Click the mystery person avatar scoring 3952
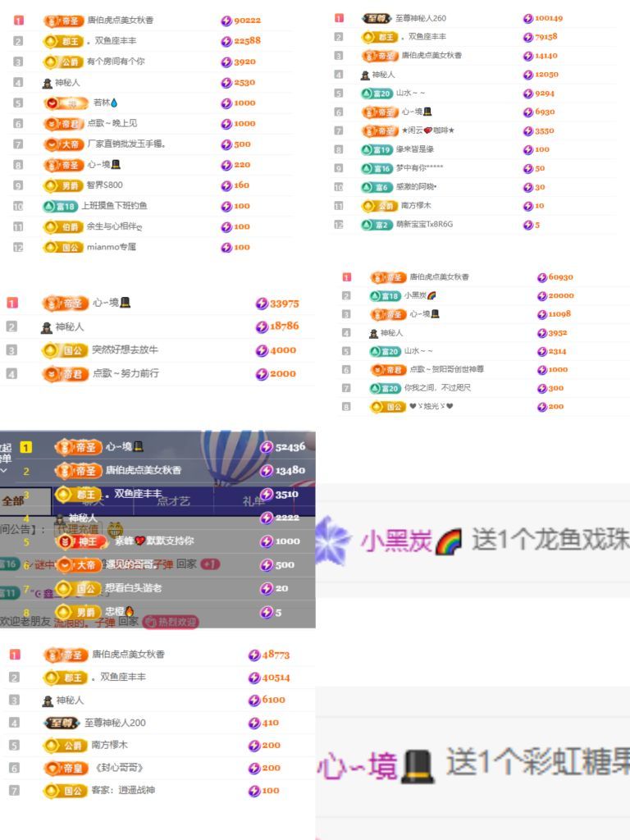The height and width of the screenshot is (840, 630). 373,333
